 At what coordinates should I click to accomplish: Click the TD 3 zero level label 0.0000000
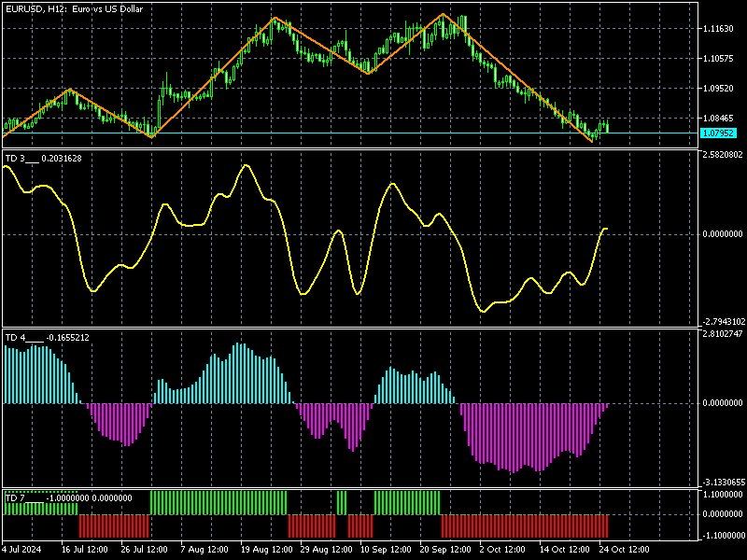[x=723, y=234]
